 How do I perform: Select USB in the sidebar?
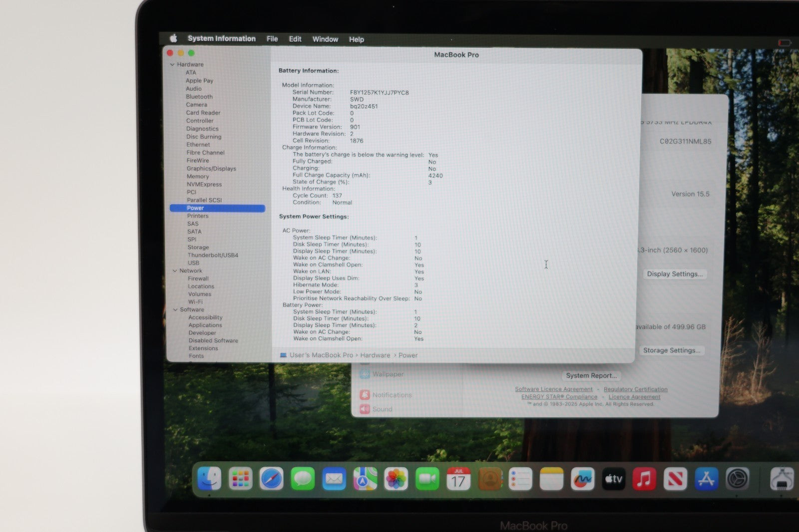(193, 263)
